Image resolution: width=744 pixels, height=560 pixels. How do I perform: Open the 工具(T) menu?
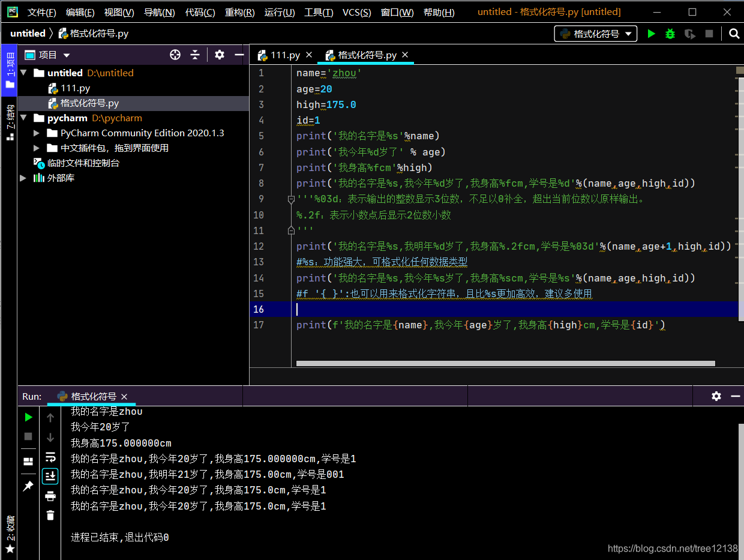point(319,12)
